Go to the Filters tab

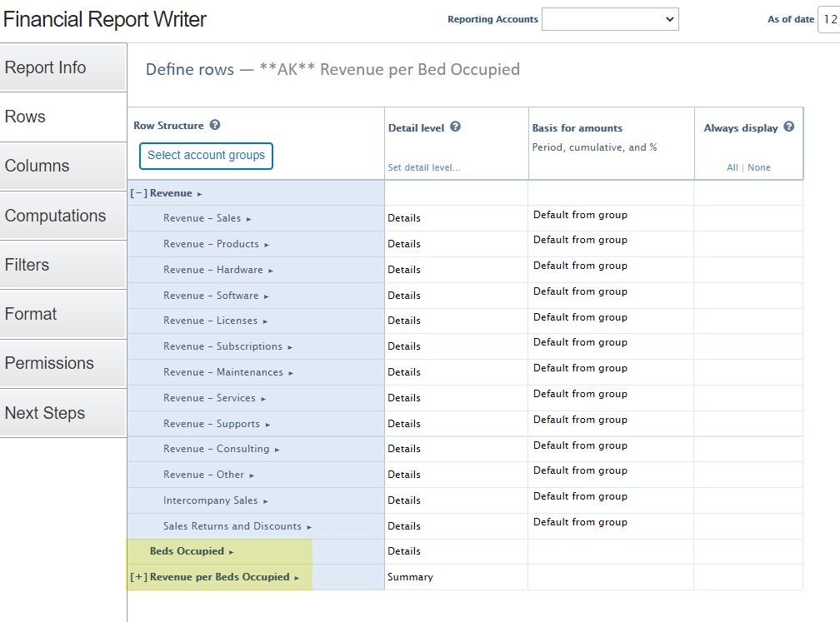(63, 265)
